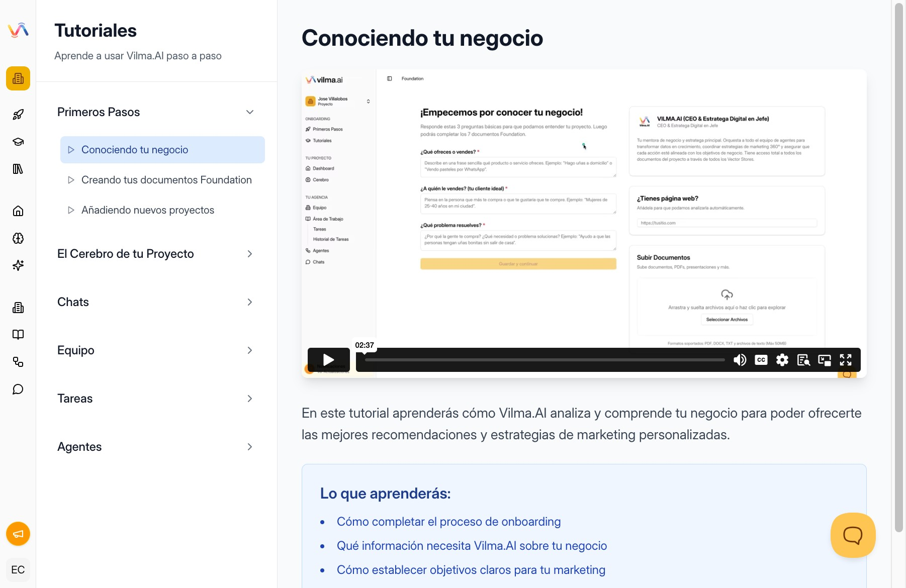
Task: Mute the video volume speaker icon
Action: (x=740, y=360)
